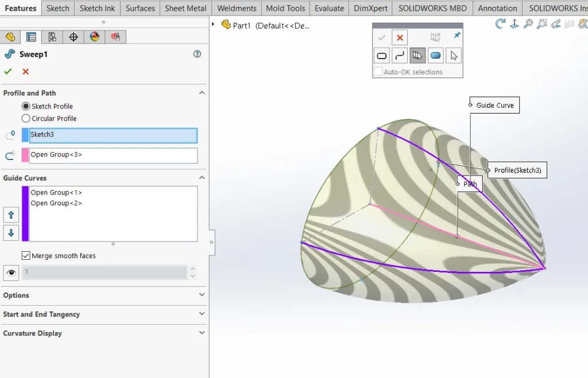This screenshot has height=378, width=588.
Task: Select the Circular Profile radio option
Action: pyautogui.click(x=26, y=119)
